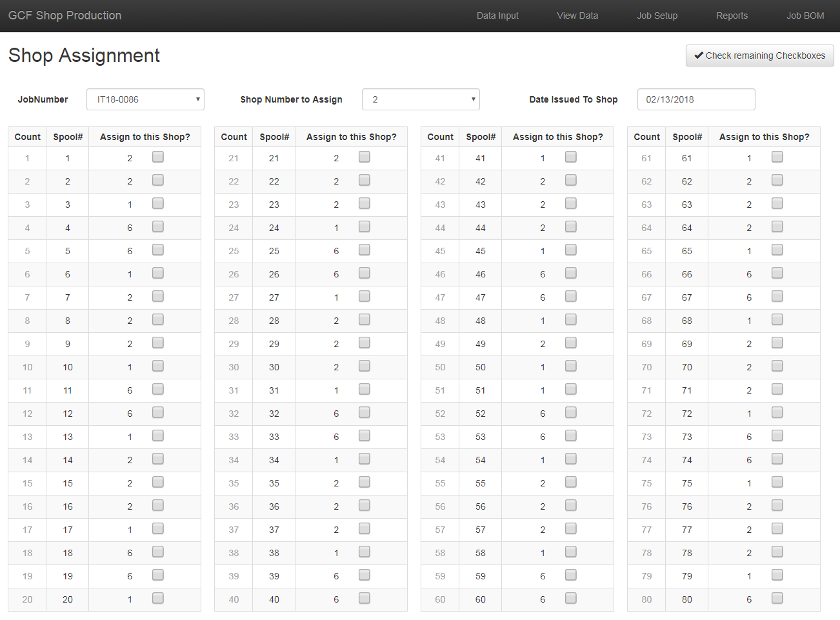Open the Job Setup menu item
This screenshot has height=620, width=840.
click(657, 15)
